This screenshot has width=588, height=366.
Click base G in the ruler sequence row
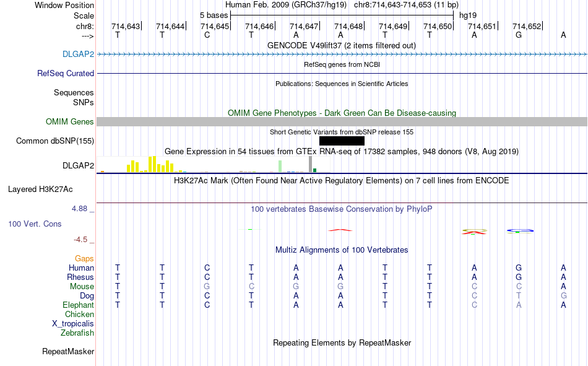[519, 35]
